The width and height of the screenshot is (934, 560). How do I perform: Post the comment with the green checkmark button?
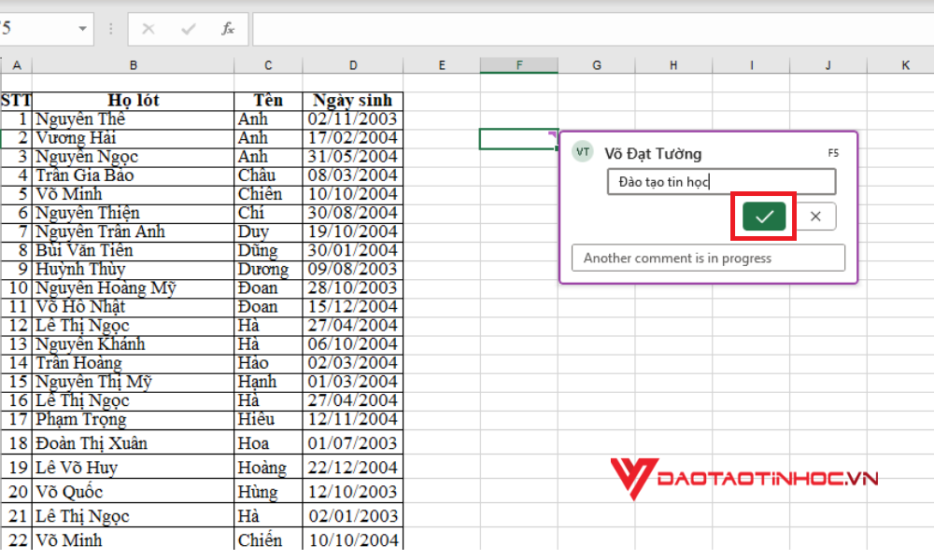tap(764, 216)
